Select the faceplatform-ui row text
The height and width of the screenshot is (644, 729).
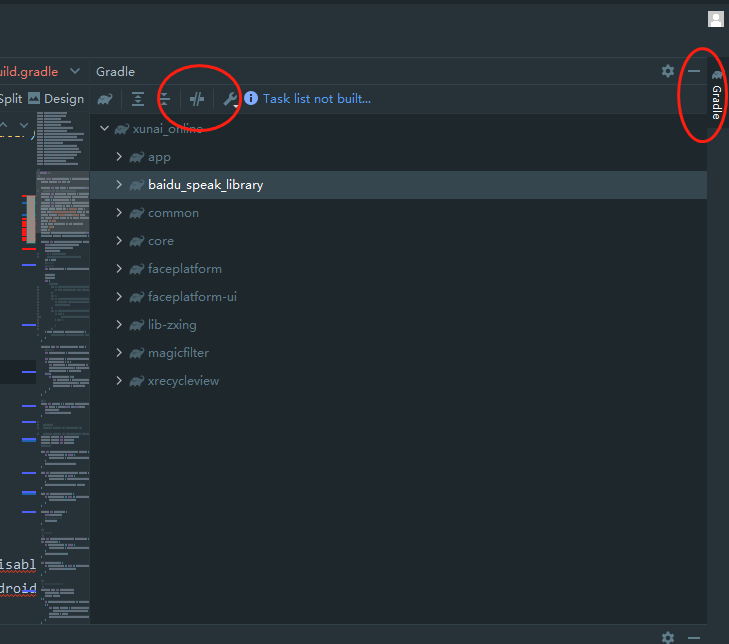click(192, 297)
